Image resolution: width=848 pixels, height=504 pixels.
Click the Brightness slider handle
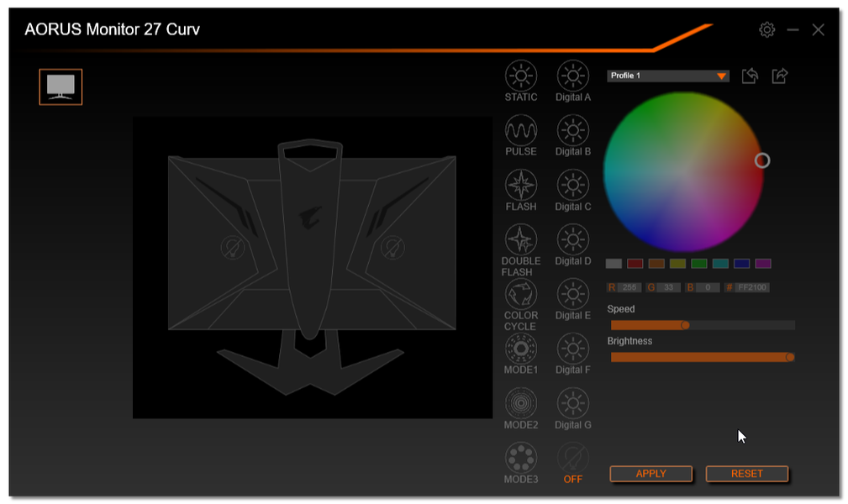[x=790, y=357]
